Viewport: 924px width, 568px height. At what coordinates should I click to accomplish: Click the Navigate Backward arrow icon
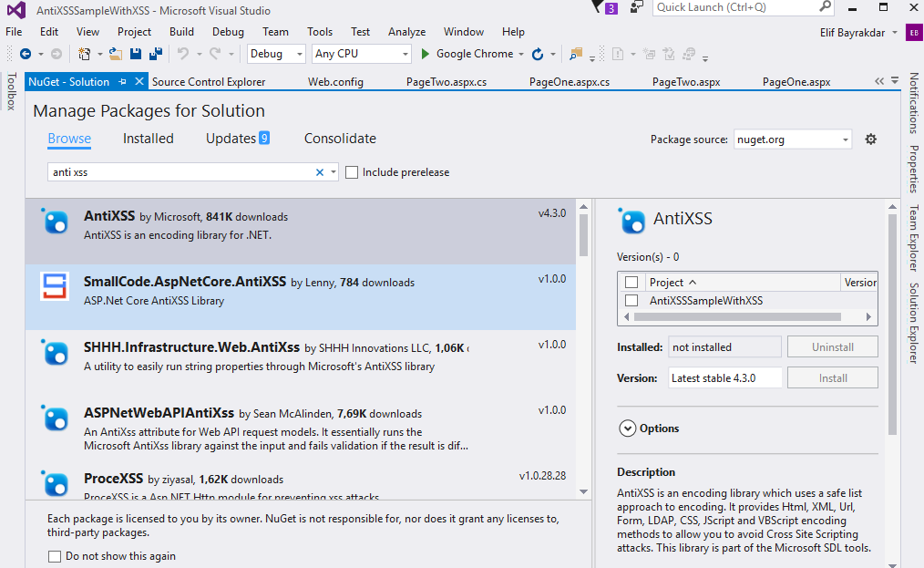[x=26, y=54]
